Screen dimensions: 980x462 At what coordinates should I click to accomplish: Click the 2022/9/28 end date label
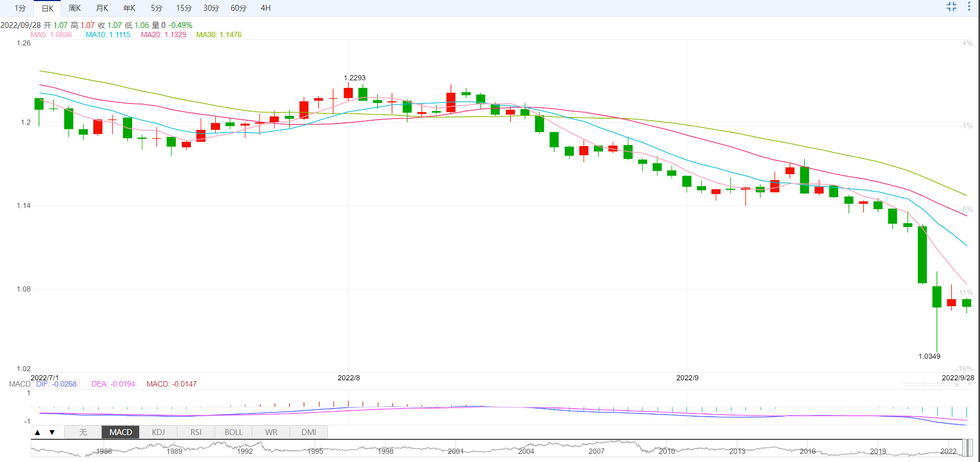(x=958, y=377)
